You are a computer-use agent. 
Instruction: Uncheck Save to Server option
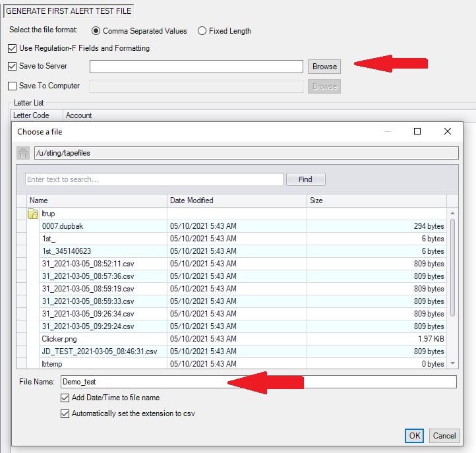(x=12, y=66)
